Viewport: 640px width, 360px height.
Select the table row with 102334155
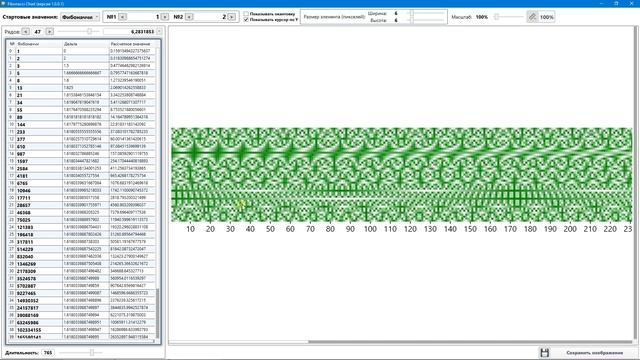[82, 330]
